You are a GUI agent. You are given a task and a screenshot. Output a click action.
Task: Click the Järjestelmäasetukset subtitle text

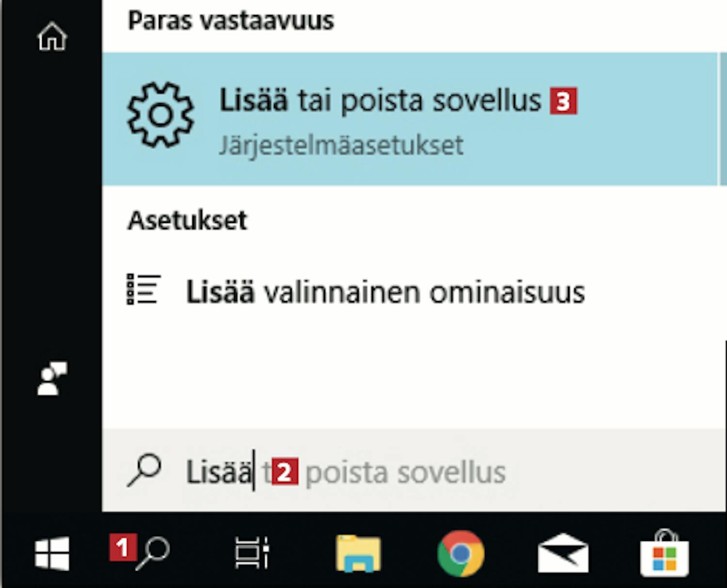[341, 145]
